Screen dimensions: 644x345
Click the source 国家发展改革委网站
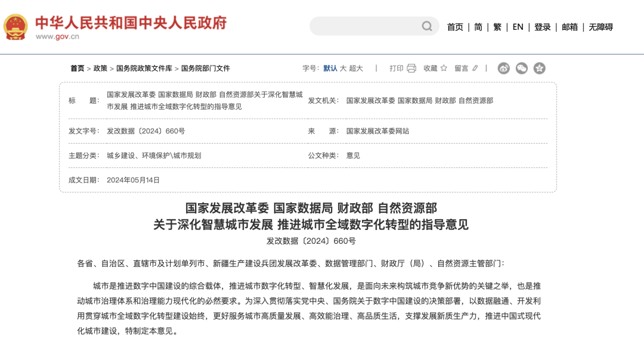coord(378,131)
